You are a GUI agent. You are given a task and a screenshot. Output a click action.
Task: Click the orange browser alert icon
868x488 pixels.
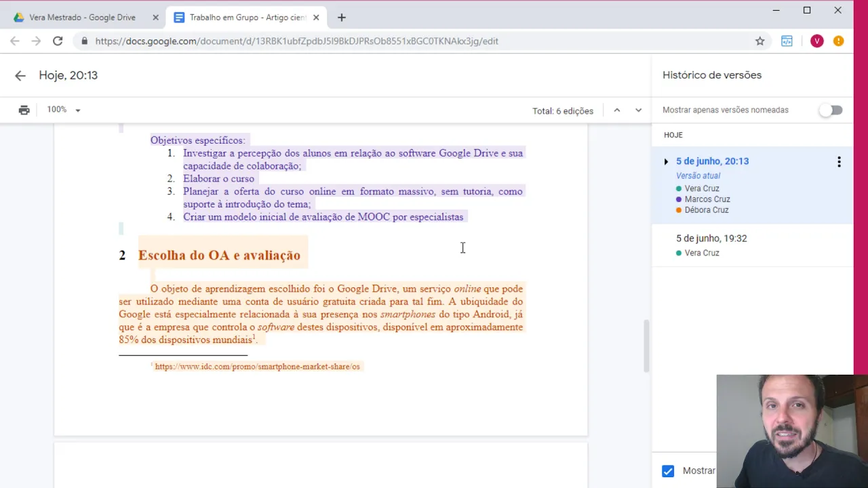point(839,41)
